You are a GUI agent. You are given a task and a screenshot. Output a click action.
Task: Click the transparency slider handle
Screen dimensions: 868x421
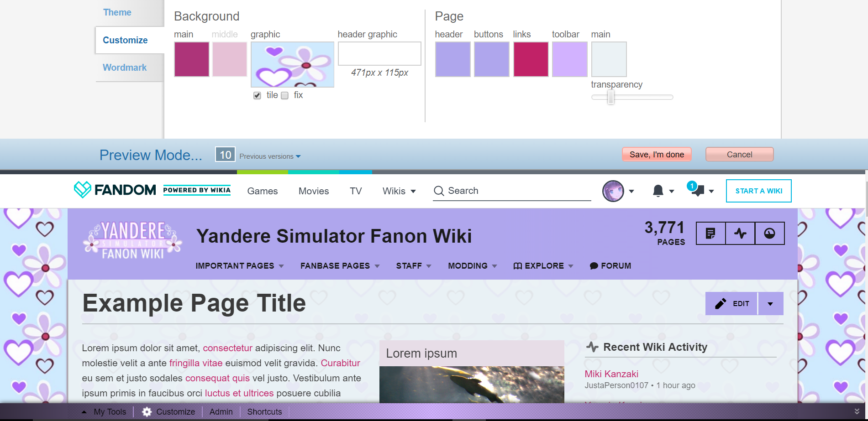point(611,97)
